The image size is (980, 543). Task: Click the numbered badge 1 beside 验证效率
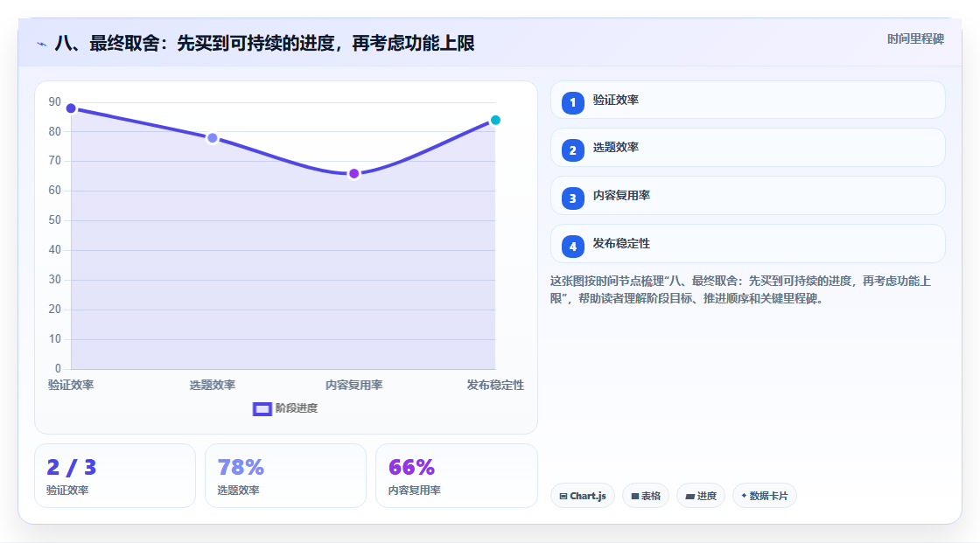point(572,102)
